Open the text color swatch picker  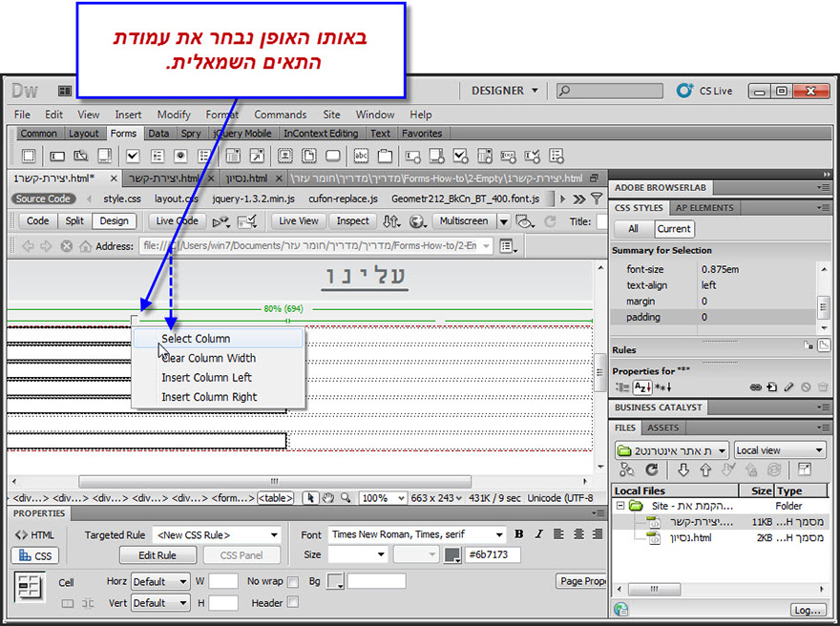click(452, 554)
